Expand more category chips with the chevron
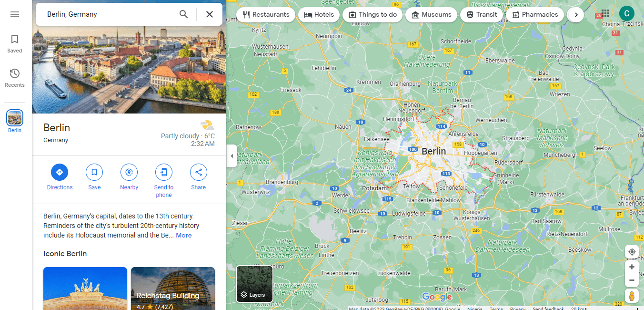 click(x=575, y=14)
